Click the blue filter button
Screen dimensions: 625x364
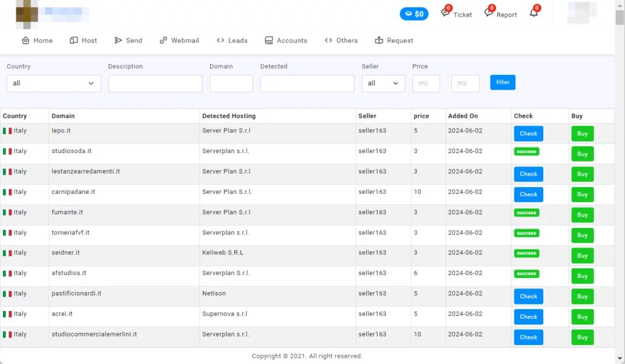click(502, 82)
